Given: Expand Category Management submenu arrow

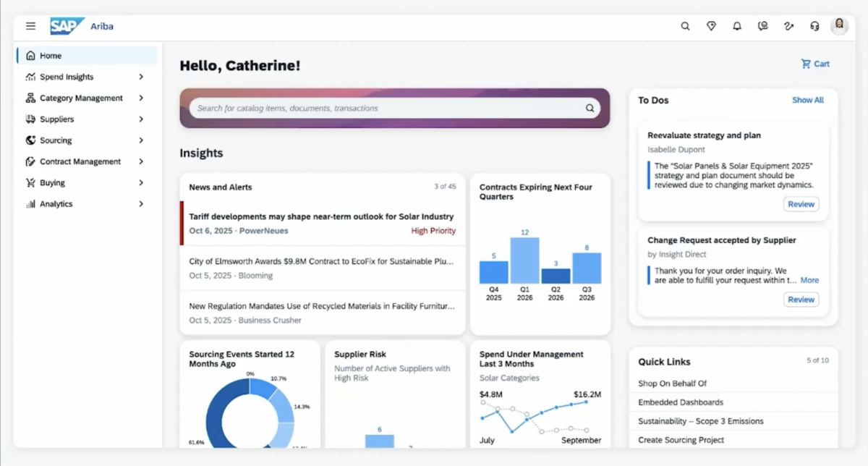Looking at the screenshot, I should (x=141, y=98).
